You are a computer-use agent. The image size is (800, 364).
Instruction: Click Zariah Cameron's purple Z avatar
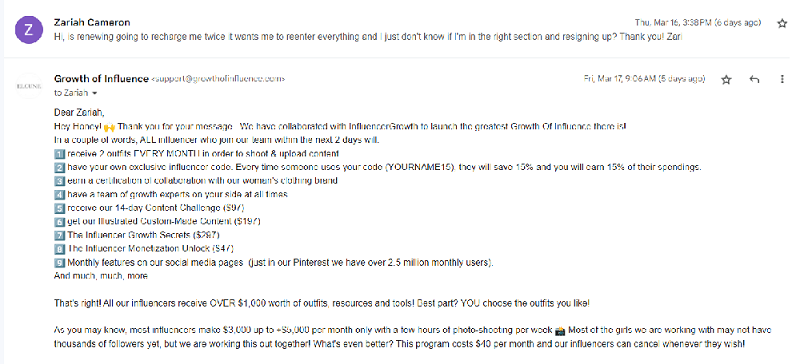(29, 30)
